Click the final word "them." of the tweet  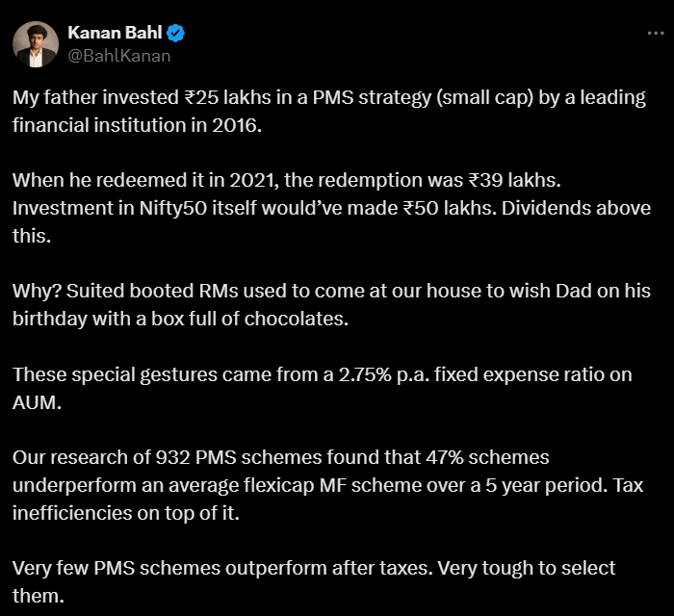pyautogui.click(x=39, y=596)
